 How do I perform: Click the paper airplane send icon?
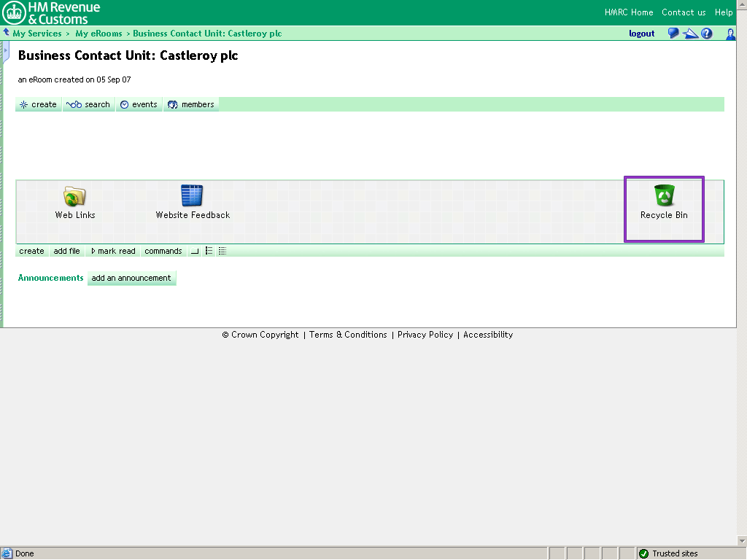pos(690,34)
